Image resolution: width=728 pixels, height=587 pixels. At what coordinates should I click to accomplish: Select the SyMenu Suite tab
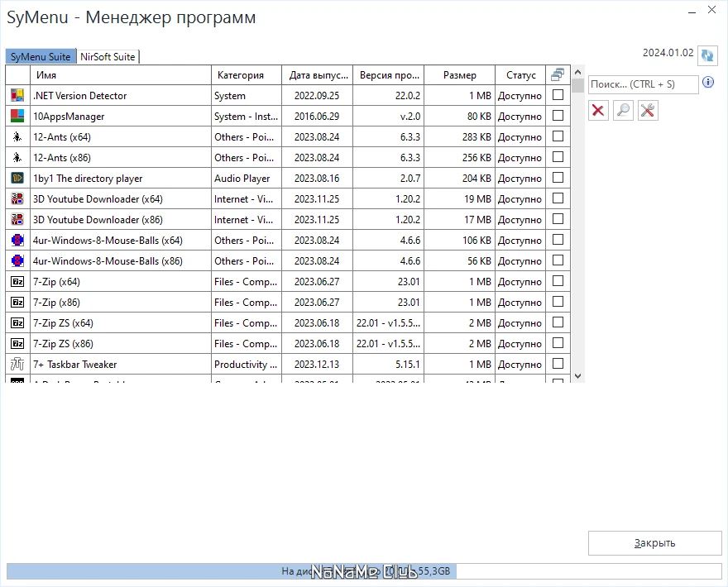[x=41, y=57]
